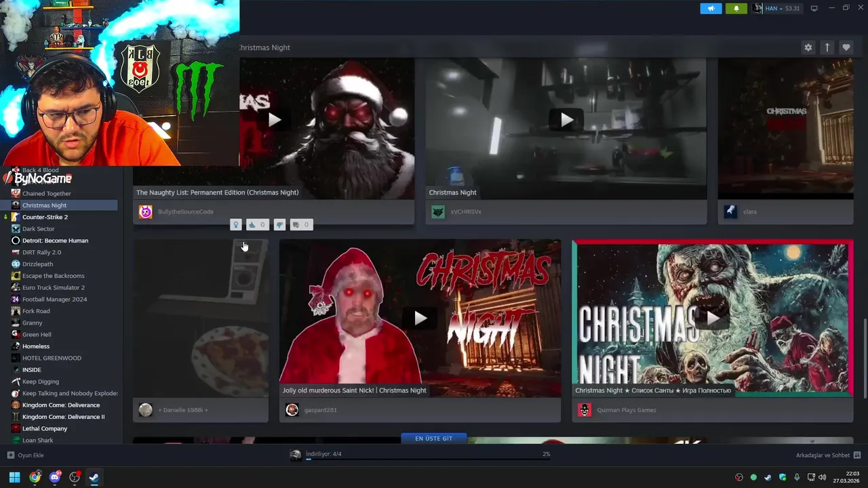Image resolution: width=868 pixels, height=488 pixels.
Task: Open Quzman Plays Games profile
Action: click(626, 410)
